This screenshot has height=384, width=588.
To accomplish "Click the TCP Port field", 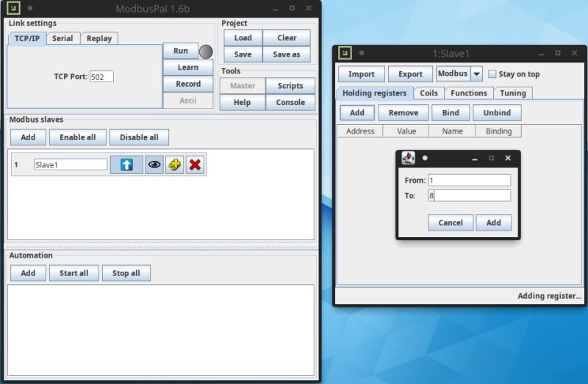I will pos(101,77).
